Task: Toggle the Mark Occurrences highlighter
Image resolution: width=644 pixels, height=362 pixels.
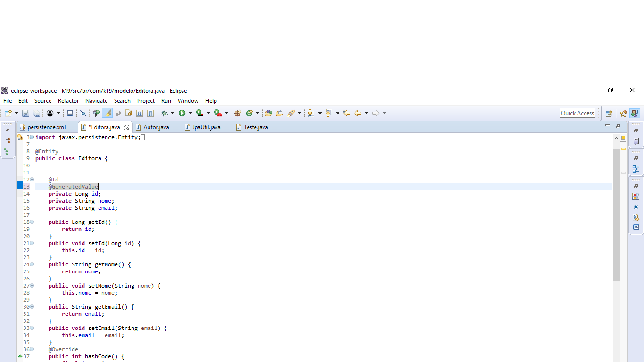Action: [x=107, y=113]
